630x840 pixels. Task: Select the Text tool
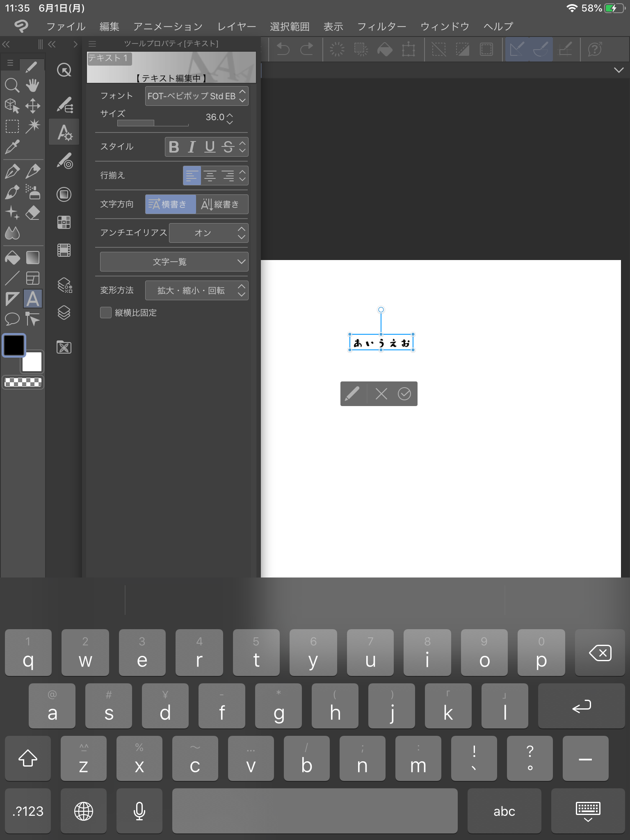[x=33, y=299]
